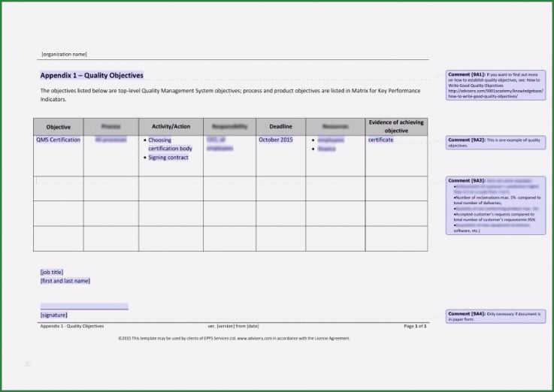
Task: Select the Appendix 1 – Quality Objectives heading
Action: (91, 76)
